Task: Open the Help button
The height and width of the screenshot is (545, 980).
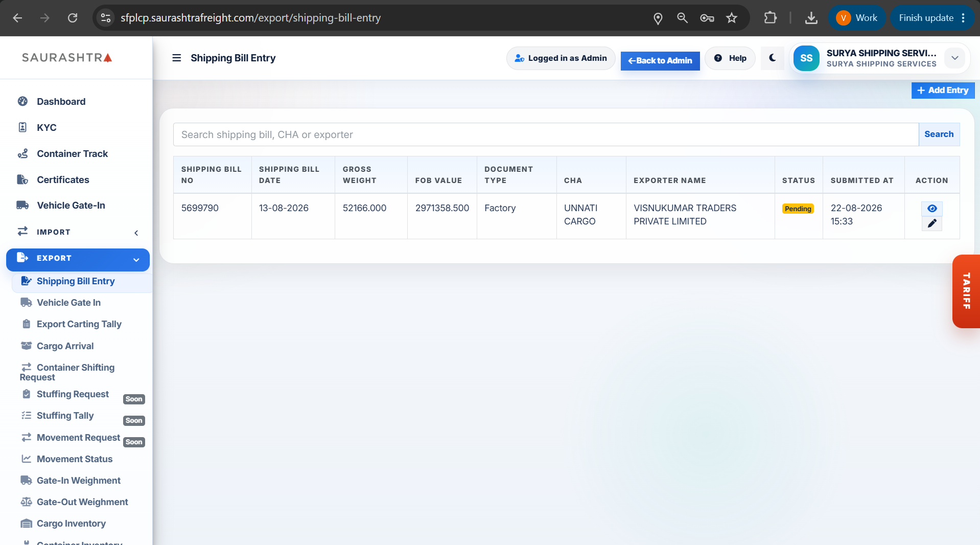Action: 730,58
